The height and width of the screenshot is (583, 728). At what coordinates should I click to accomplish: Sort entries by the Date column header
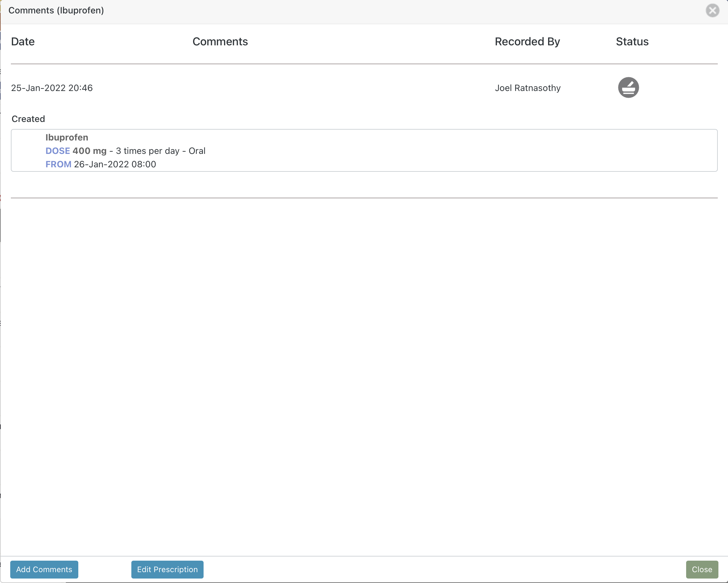click(x=23, y=42)
